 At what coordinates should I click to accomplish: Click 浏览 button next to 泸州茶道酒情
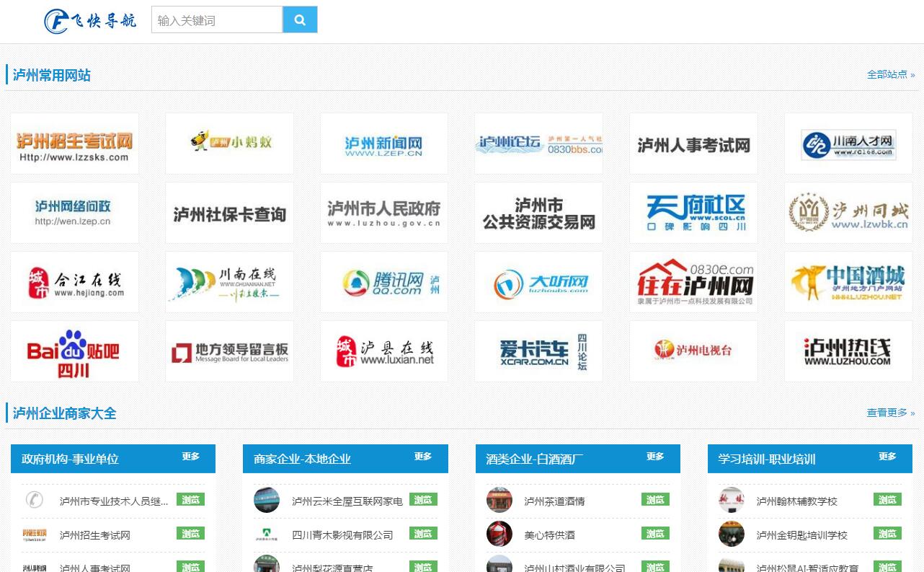(x=655, y=500)
